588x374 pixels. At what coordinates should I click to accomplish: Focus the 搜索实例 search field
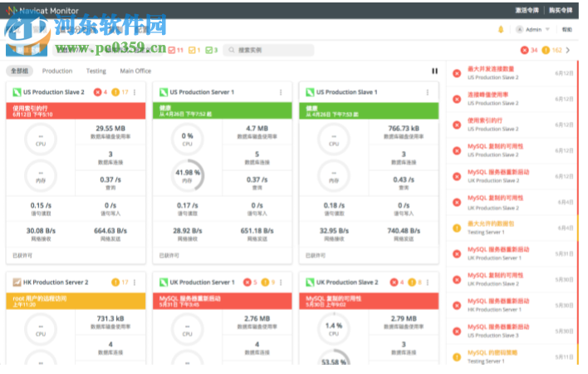268,50
